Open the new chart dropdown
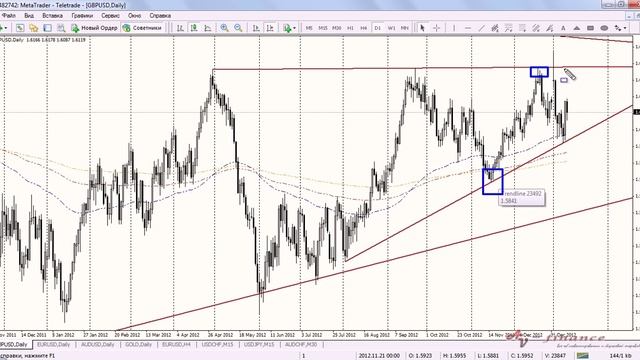 coord(4,28)
